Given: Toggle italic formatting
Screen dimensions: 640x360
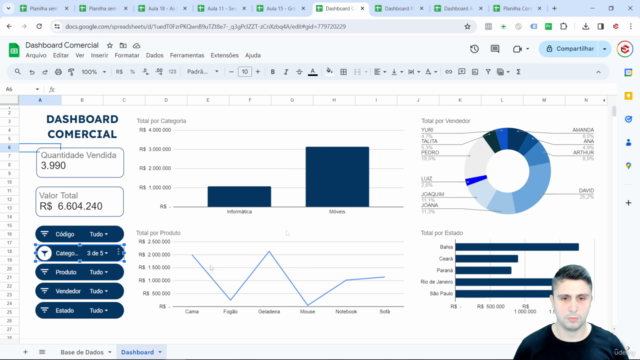Looking at the screenshot, I should click(x=286, y=72).
